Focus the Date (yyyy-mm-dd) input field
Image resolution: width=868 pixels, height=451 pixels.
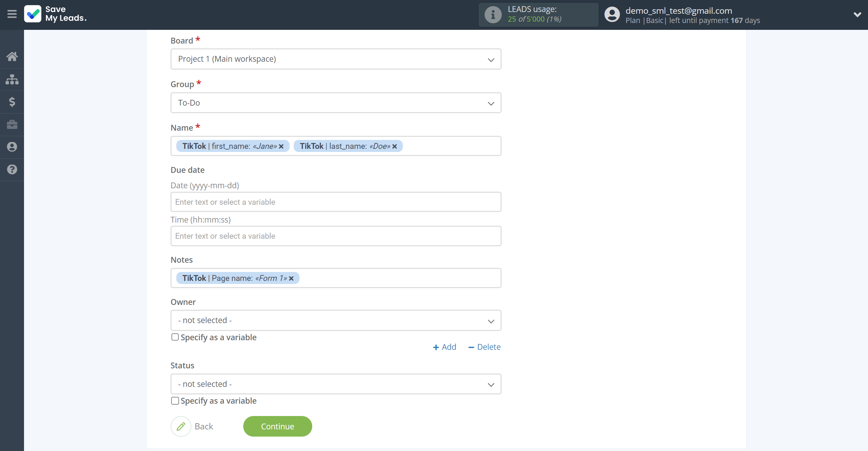(336, 202)
